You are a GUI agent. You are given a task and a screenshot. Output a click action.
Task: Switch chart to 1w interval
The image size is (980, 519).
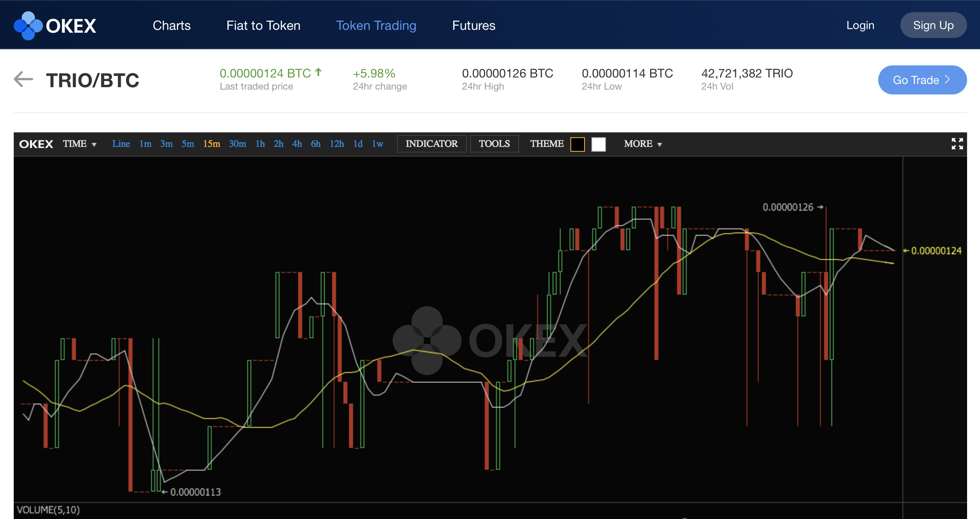click(x=377, y=144)
